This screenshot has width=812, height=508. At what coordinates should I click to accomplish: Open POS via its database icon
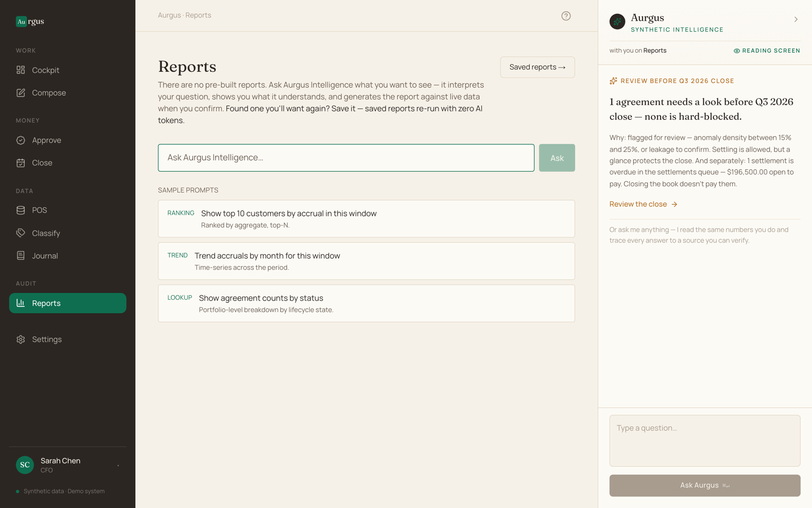[21, 210]
